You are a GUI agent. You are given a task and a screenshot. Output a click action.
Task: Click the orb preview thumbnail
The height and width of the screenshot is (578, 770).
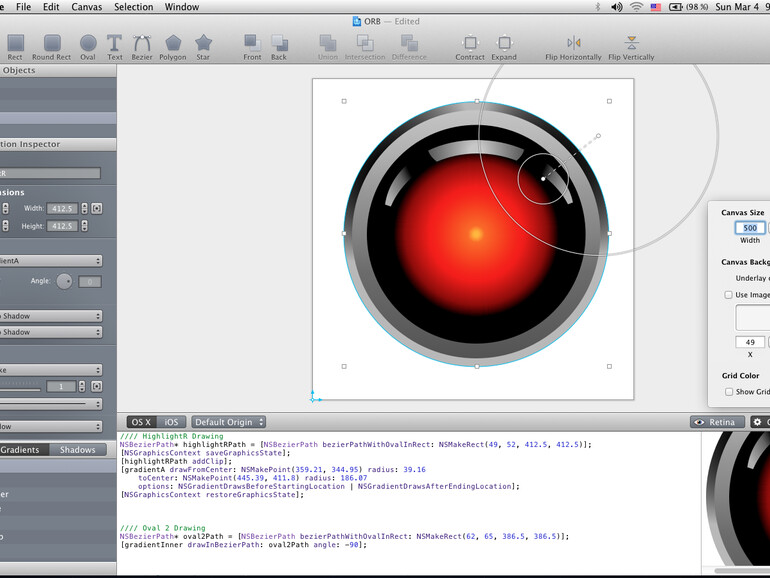pyautogui.click(x=736, y=499)
